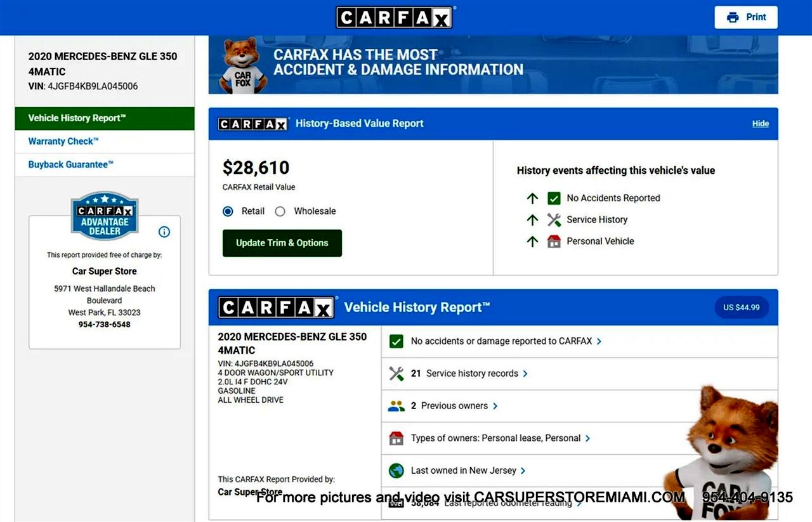Click the printer icon in Print button
The image size is (812, 522).
click(733, 17)
